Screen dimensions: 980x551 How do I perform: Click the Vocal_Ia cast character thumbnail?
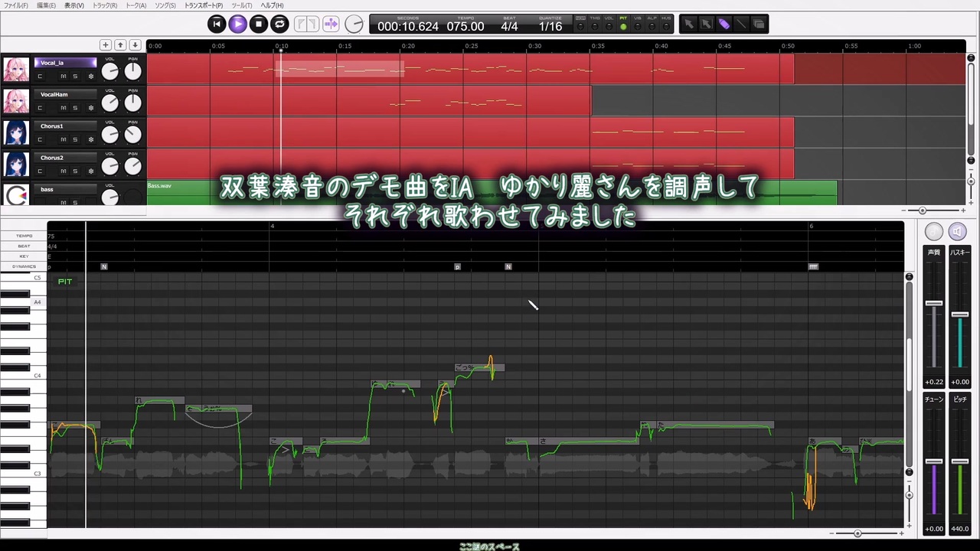[x=16, y=70]
